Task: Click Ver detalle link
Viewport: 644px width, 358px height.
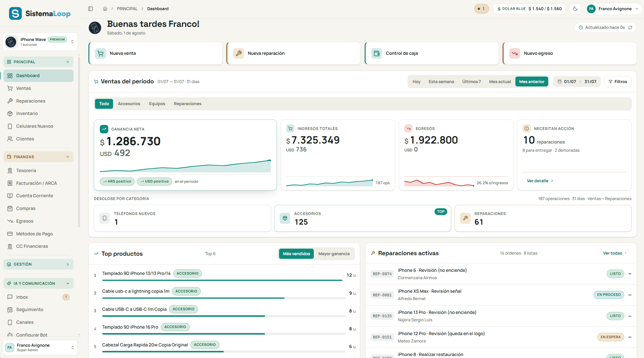Action: click(540, 181)
